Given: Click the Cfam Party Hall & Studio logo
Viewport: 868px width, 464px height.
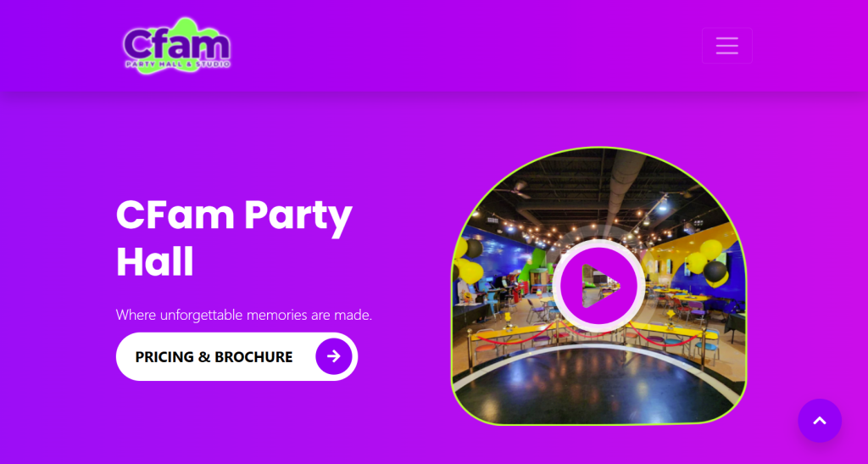Looking at the screenshot, I should [177, 46].
